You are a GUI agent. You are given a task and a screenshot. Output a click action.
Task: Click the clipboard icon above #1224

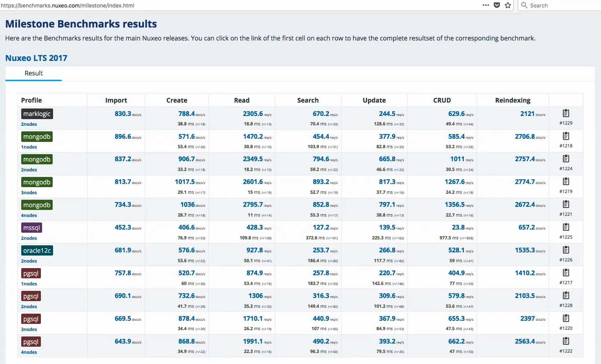point(566,159)
